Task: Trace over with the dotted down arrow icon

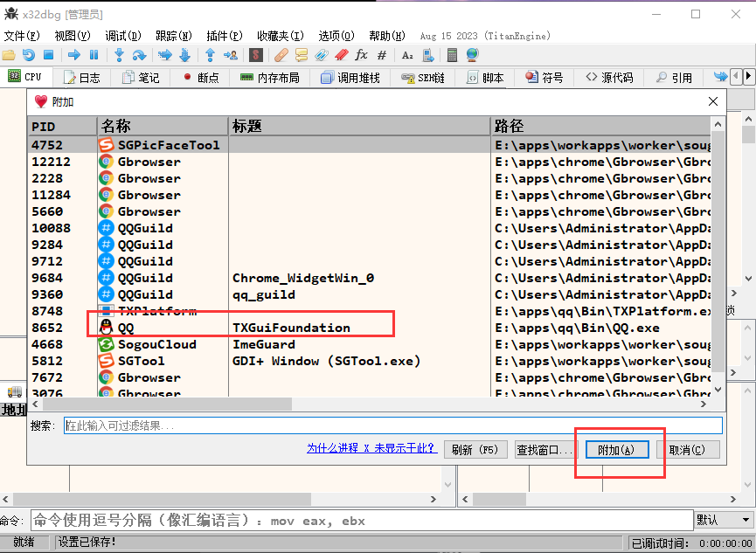Action: coord(185,55)
